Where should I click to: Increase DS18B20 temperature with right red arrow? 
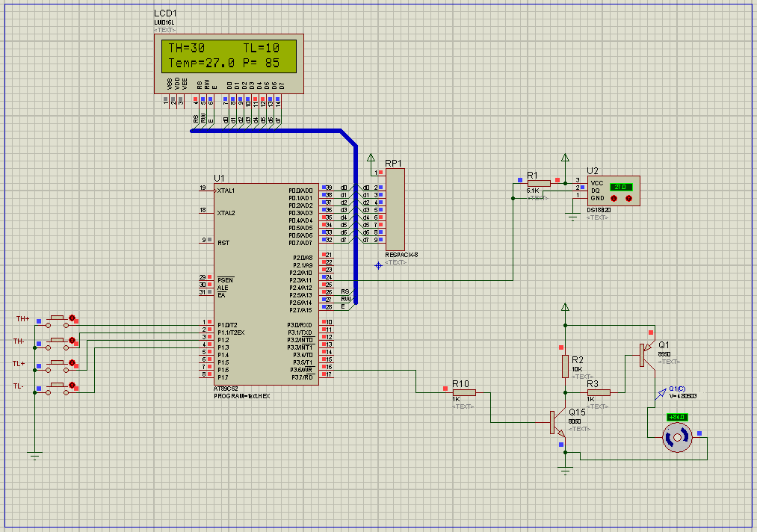[x=629, y=199]
